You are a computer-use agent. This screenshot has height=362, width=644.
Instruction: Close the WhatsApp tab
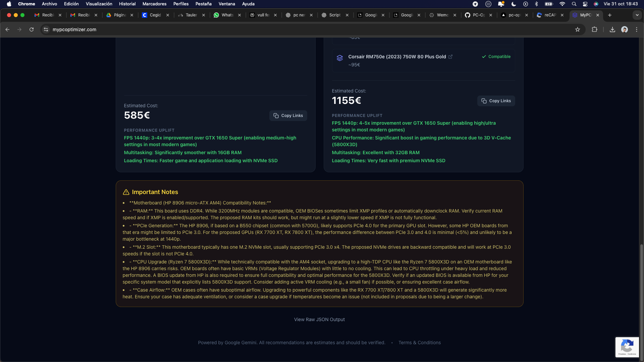(239, 15)
